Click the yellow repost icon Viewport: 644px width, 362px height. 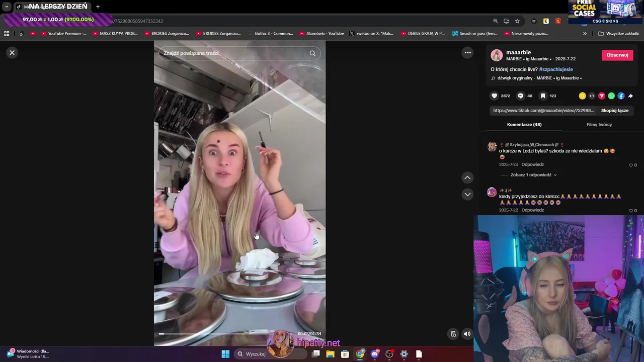[582, 96]
